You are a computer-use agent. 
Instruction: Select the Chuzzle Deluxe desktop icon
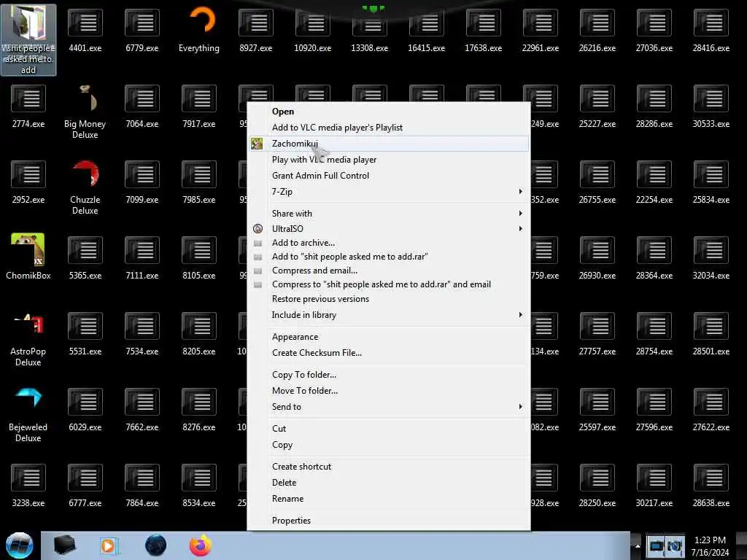pos(85,187)
